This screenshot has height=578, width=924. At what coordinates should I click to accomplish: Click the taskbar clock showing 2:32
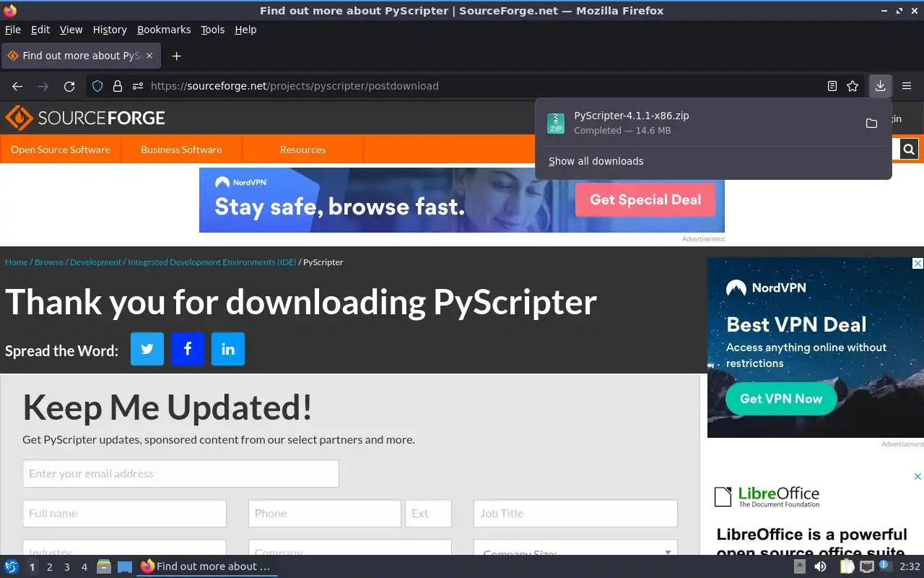pos(910,567)
